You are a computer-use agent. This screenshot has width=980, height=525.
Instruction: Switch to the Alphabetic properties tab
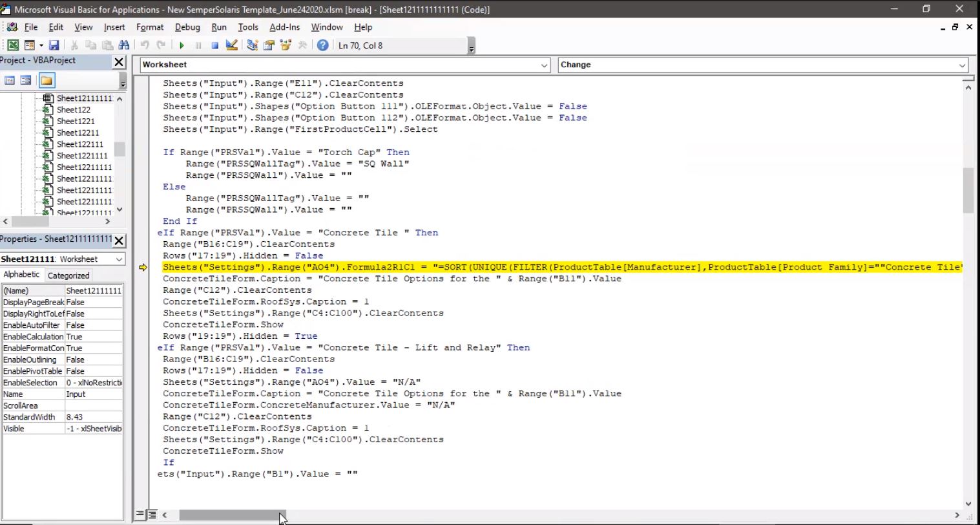click(21, 275)
